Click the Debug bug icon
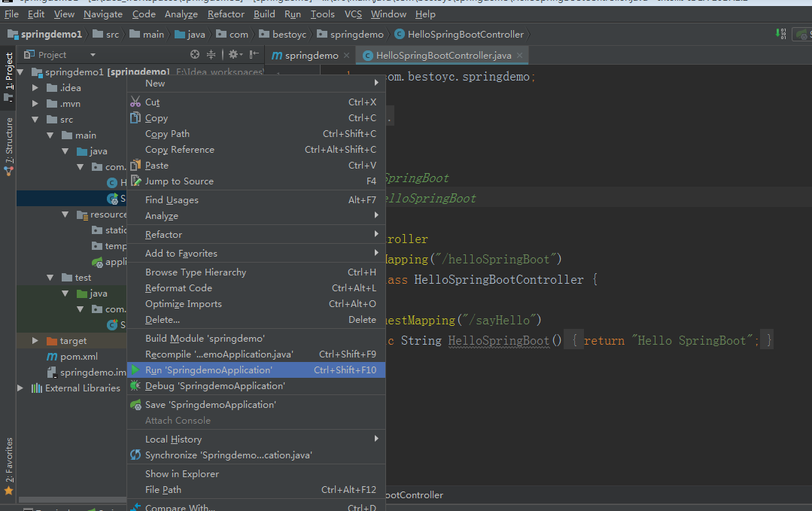This screenshot has width=812, height=511. (135, 386)
